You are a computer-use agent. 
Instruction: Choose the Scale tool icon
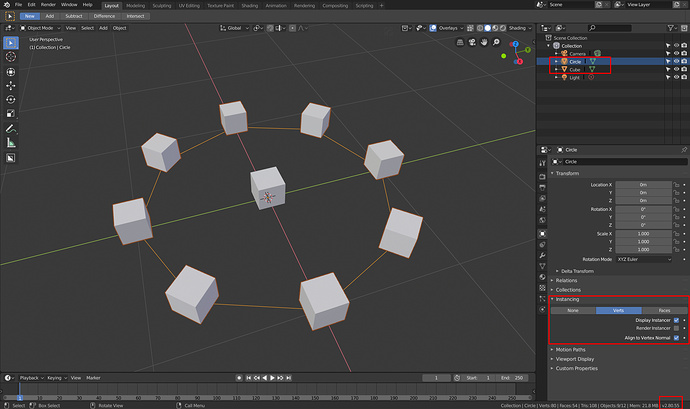(11, 114)
